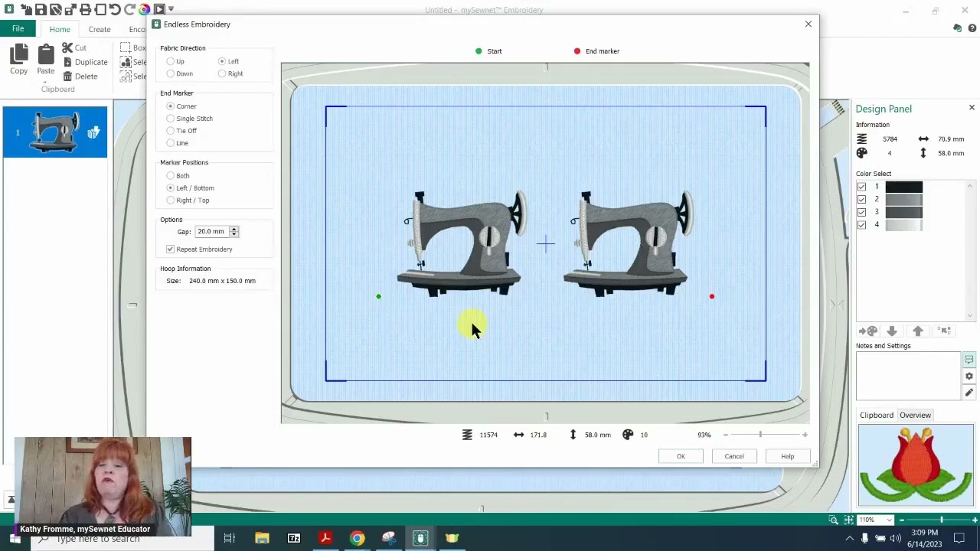Click the move color down arrow
Viewport: 980px width, 551px height.
click(x=892, y=331)
